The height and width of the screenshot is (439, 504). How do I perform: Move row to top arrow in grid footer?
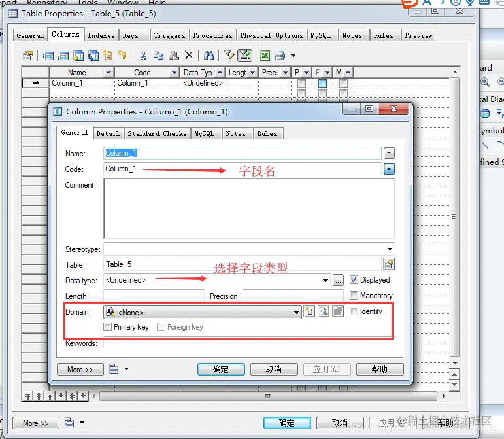pos(28,396)
